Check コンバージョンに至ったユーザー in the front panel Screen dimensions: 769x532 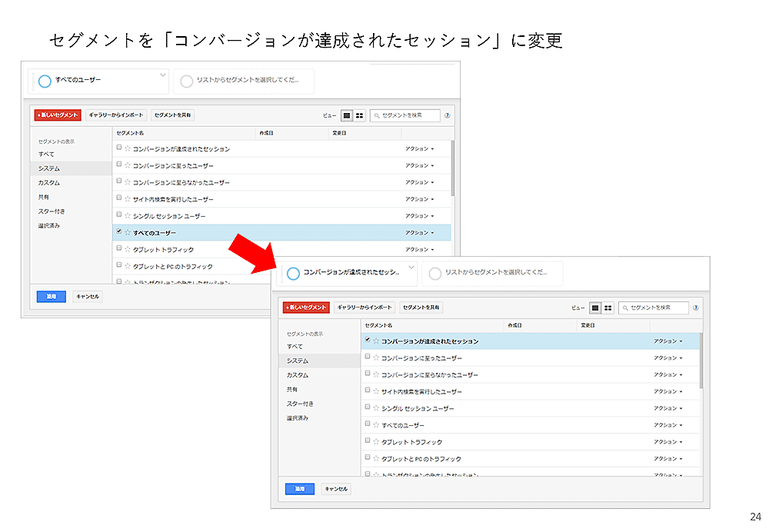pyautogui.click(x=368, y=357)
